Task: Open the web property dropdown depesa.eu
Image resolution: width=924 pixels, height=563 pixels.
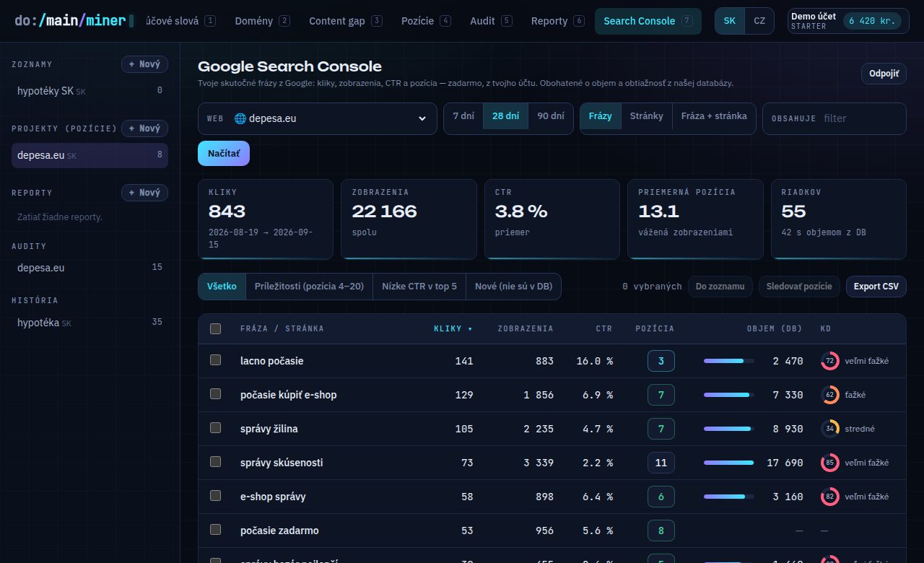Action: click(x=318, y=118)
